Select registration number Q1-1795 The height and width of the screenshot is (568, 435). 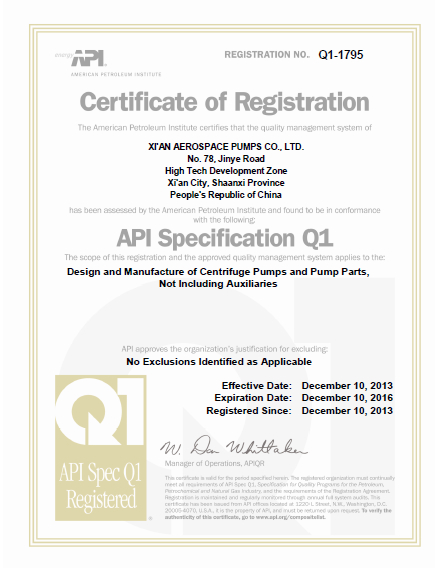(x=340, y=55)
